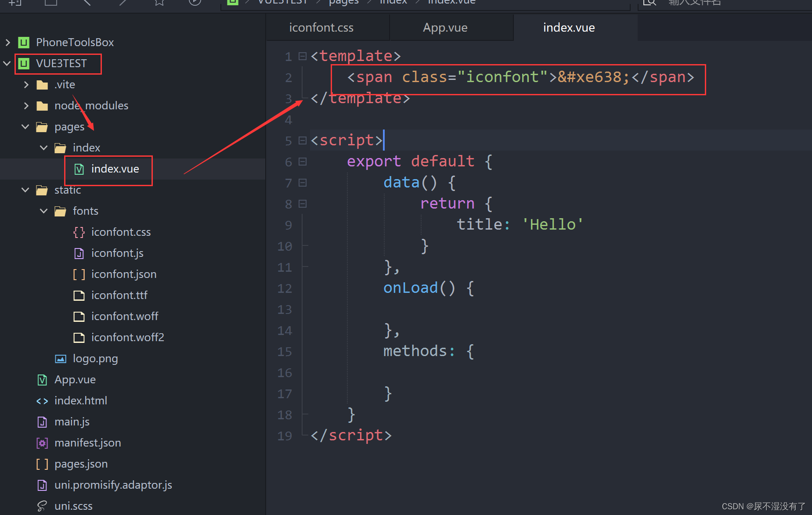Fold the export default block marker
812x515 pixels.
click(302, 162)
